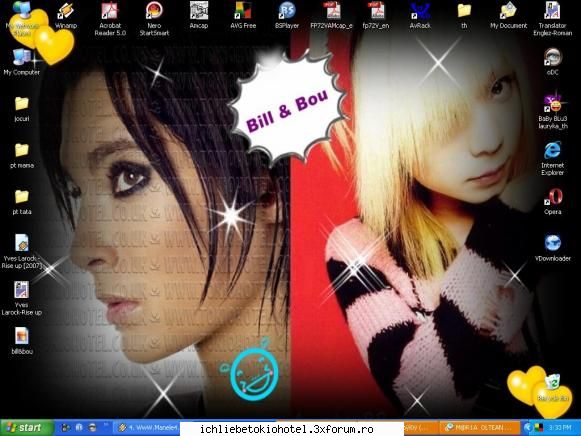Launch AVG Free antivirus shortcut
Screen dimensions: 581x436
click(243, 16)
